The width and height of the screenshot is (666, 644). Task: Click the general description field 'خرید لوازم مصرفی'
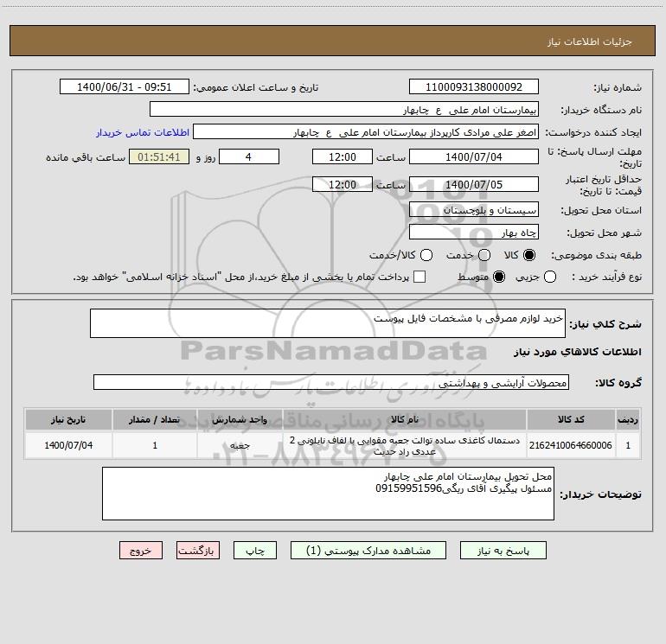click(328, 323)
